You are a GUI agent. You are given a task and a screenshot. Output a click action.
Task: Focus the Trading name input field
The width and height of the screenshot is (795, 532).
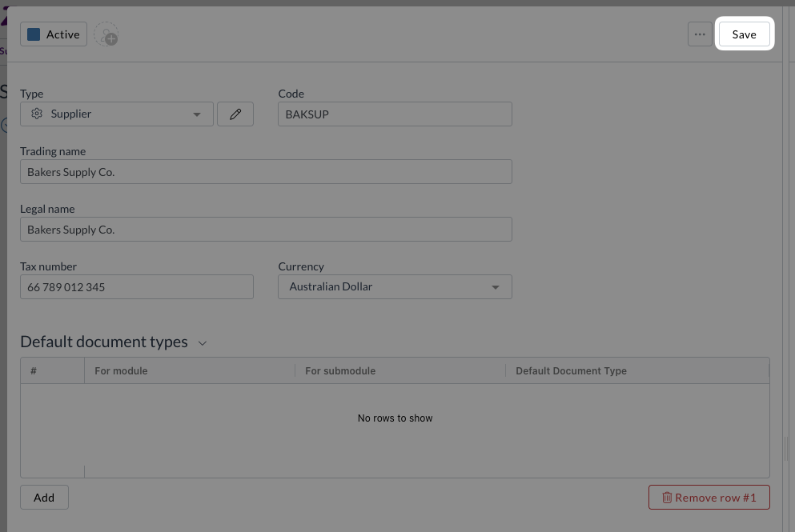coord(266,172)
